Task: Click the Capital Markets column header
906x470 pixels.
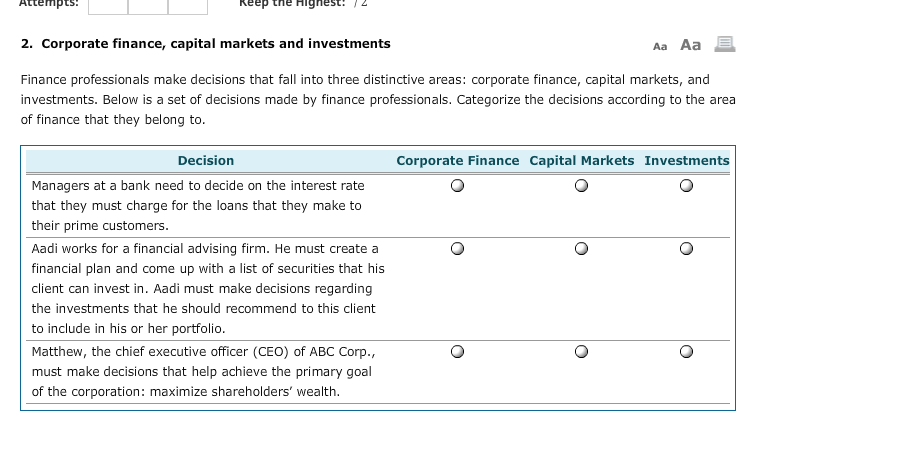Action: (581, 161)
